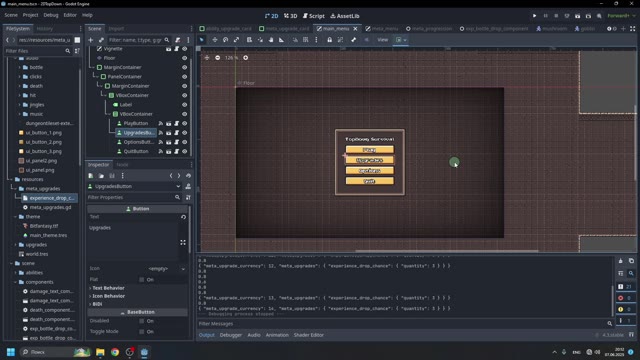Toggle the Disabled checkbox
This screenshot has width=640, height=360.
142,321
